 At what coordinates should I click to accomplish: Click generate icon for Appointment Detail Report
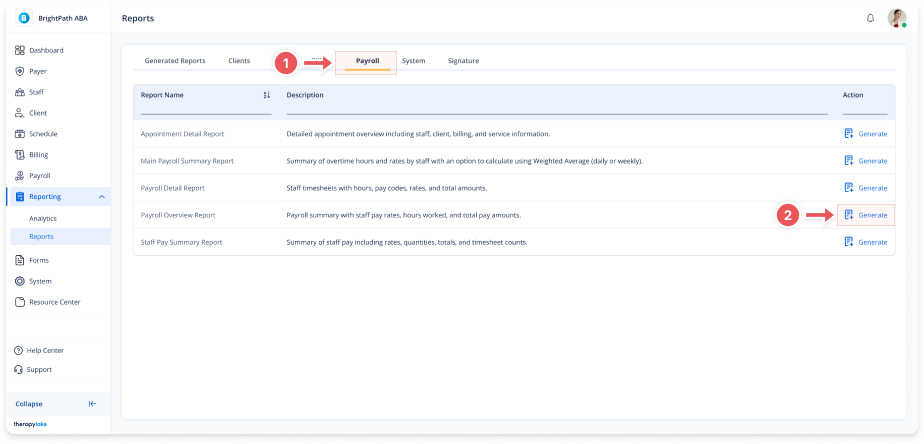tap(849, 133)
